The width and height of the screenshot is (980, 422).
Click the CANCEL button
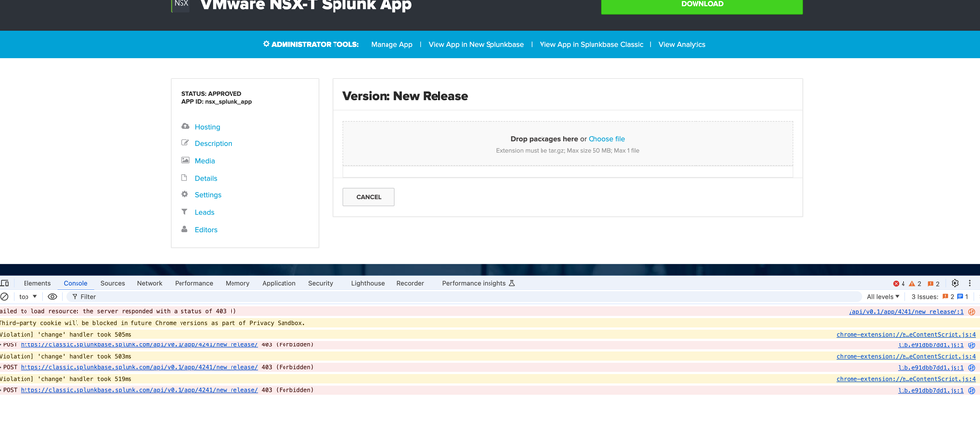coord(369,197)
